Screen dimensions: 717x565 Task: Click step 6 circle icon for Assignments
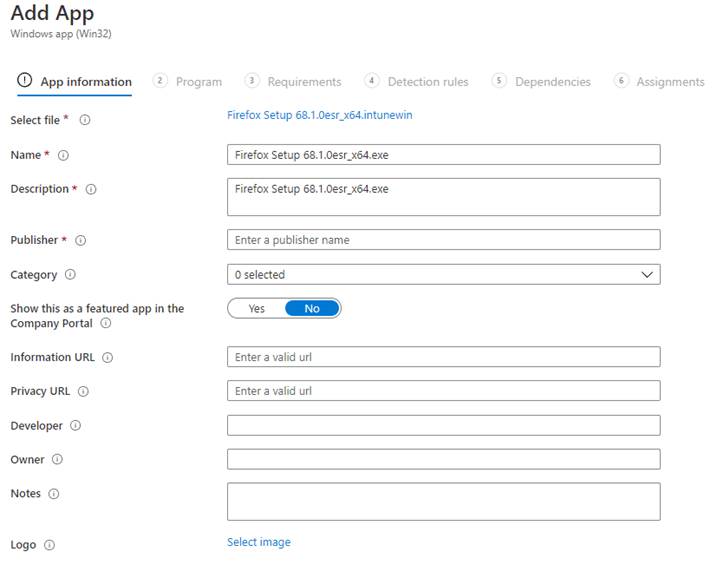pyautogui.click(x=621, y=81)
